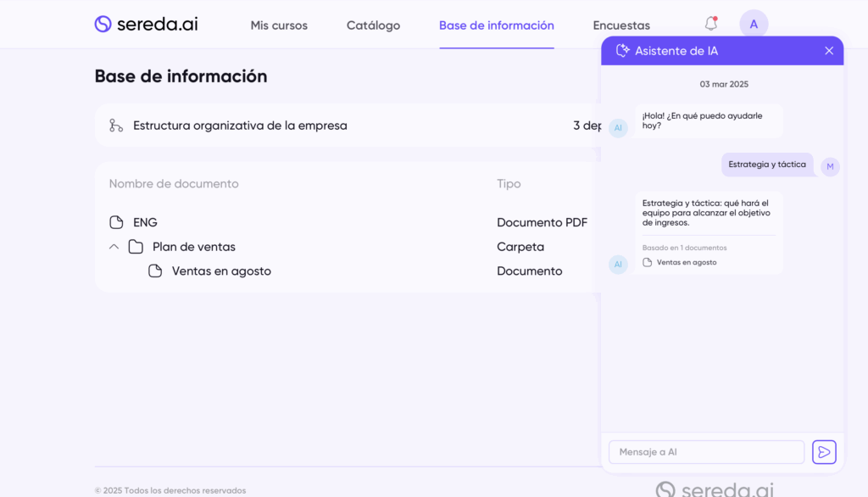
Task: Click the AI assistant sparkle icon in header
Action: [623, 51]
